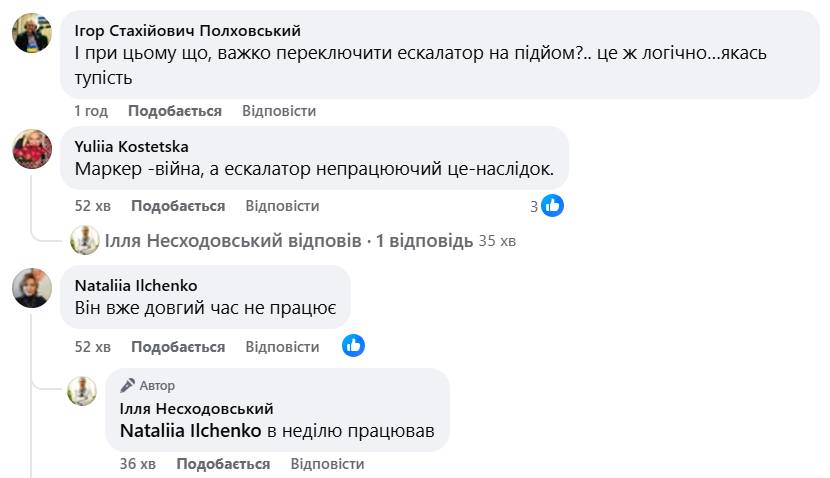Click Ігор Полховський's profile avatar
Viewport: 830px width, 478px height.
pyautogui.click(x=32, y=34)
